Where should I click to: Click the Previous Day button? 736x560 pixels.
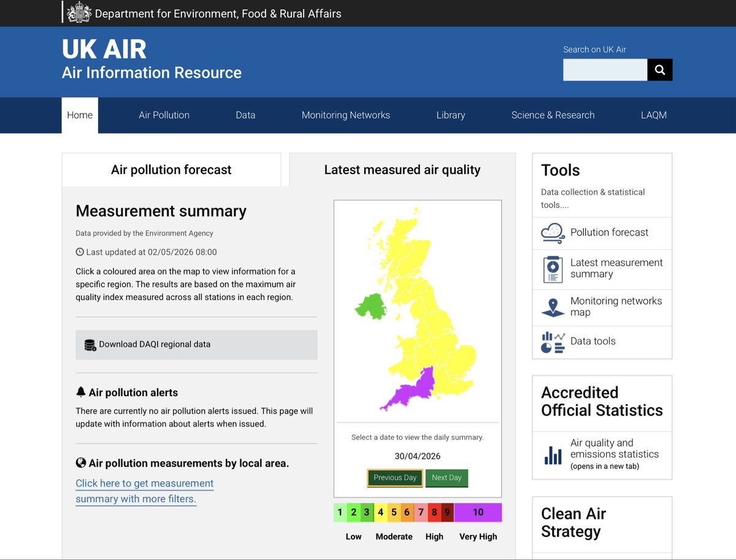pos(395,478)
